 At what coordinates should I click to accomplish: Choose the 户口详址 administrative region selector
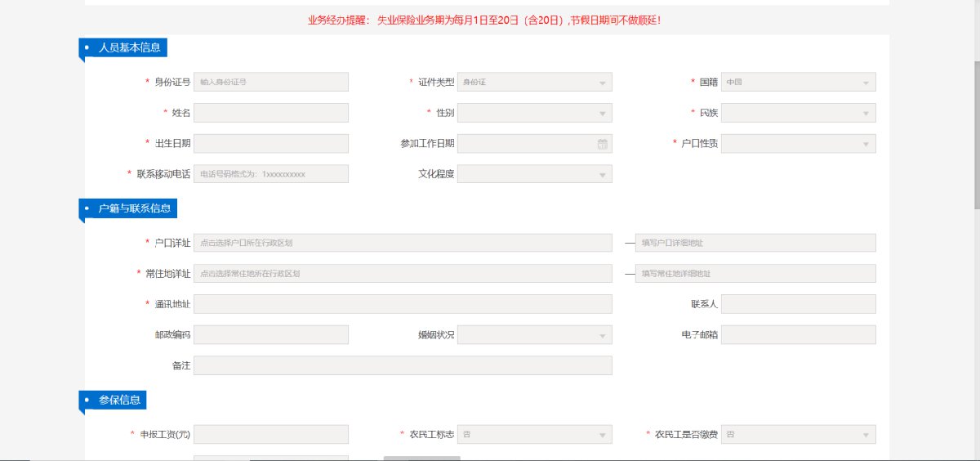pyautogui.click(x=402, y=243)
